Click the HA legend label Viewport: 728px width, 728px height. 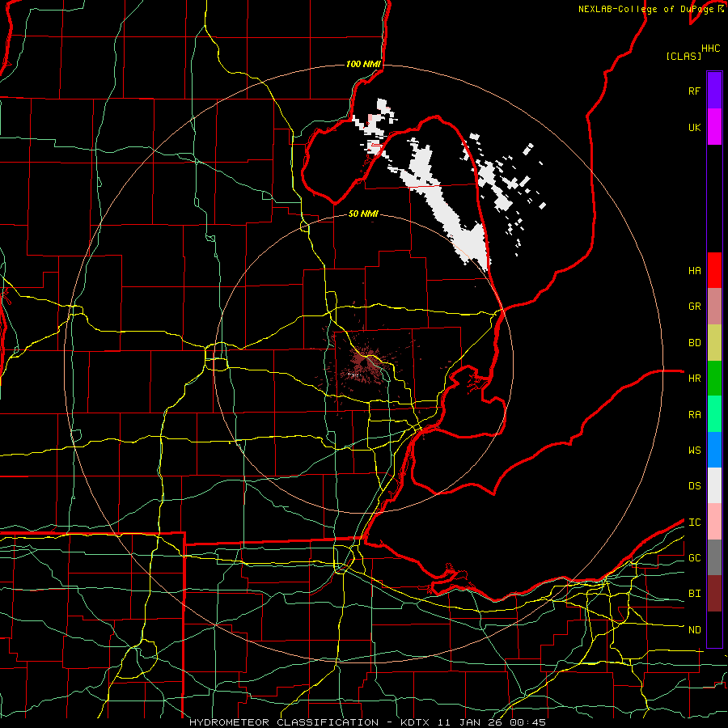tap(695, 271)
